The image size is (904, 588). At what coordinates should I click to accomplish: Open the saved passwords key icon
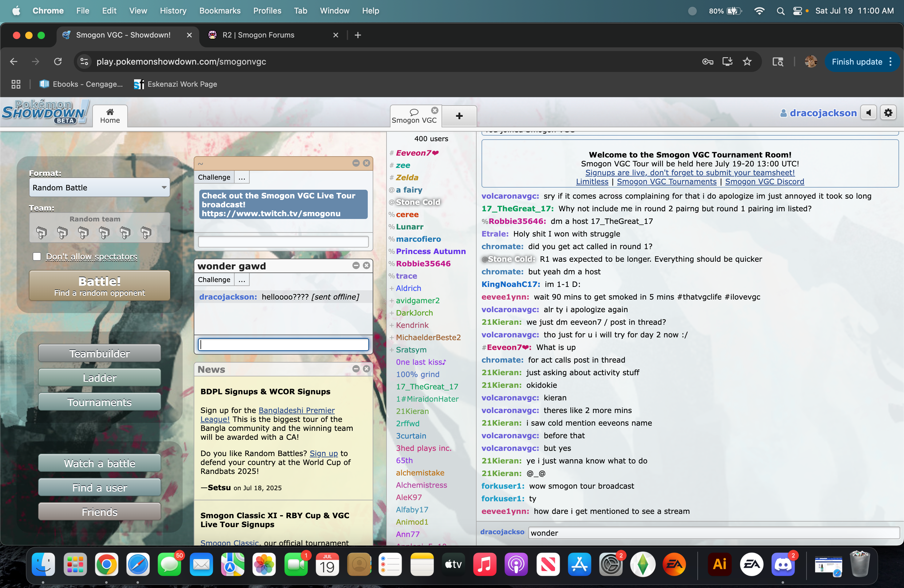707,62
